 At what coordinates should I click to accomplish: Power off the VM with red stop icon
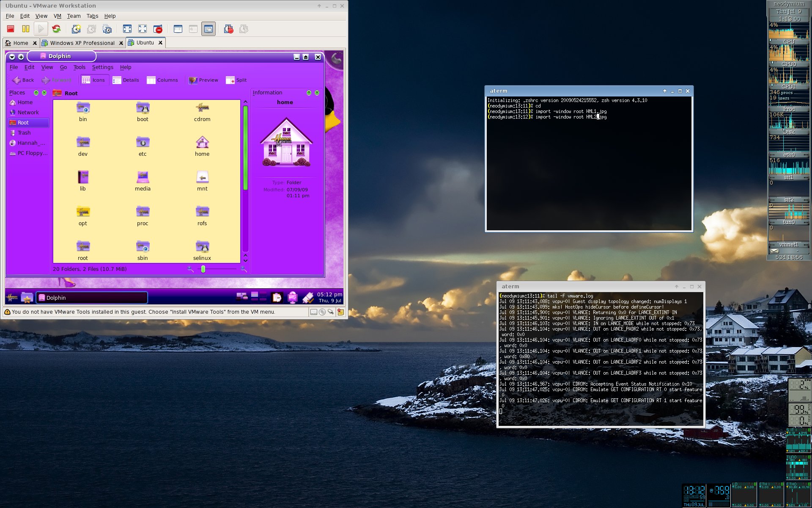point(11,29)
